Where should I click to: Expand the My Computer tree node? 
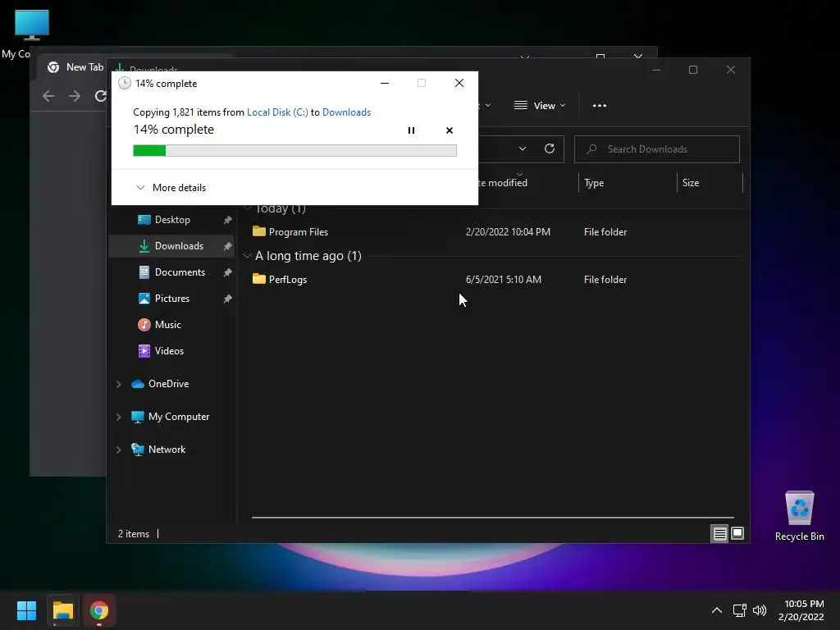pos(118,417)
